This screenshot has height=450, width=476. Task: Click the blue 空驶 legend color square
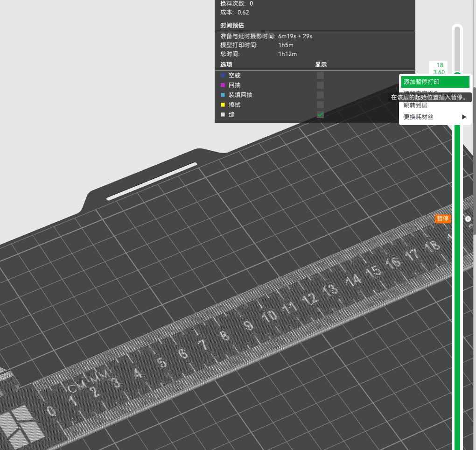[x=223, y=75]
